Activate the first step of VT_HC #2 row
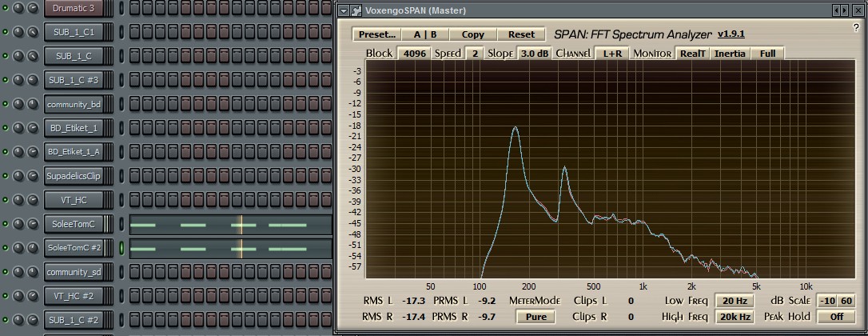This screenshot has height=336, width=868. (134, 296)
